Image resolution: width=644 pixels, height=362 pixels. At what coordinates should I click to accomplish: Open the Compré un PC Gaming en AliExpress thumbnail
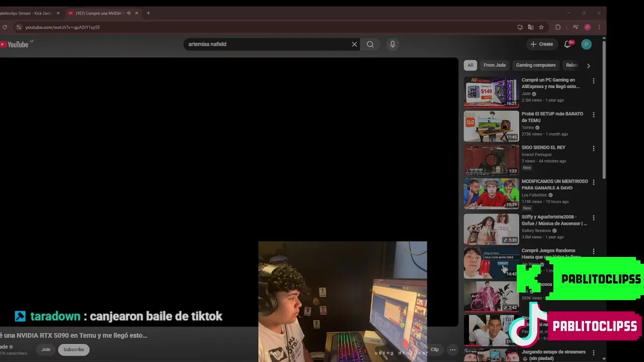[491, 92]
